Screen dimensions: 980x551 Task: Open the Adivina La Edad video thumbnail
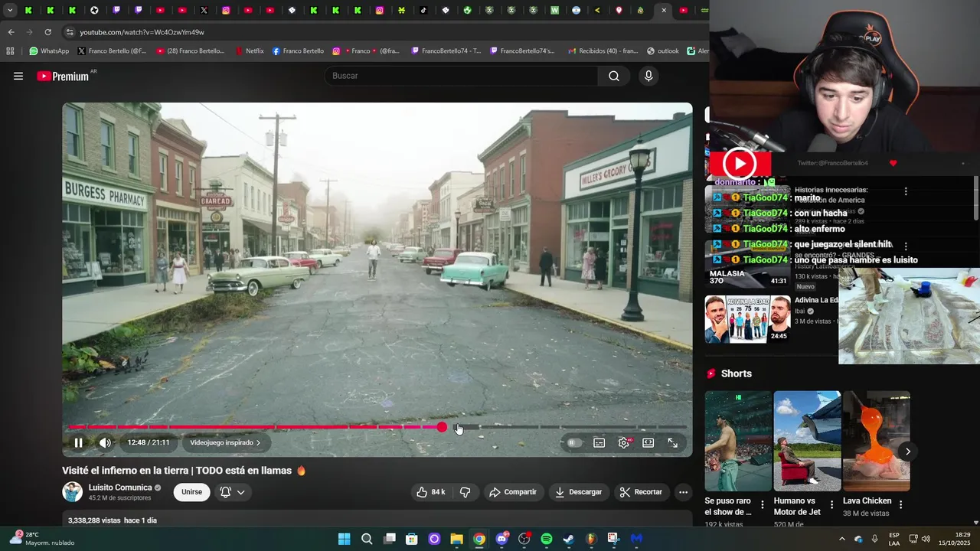[747, 319]
